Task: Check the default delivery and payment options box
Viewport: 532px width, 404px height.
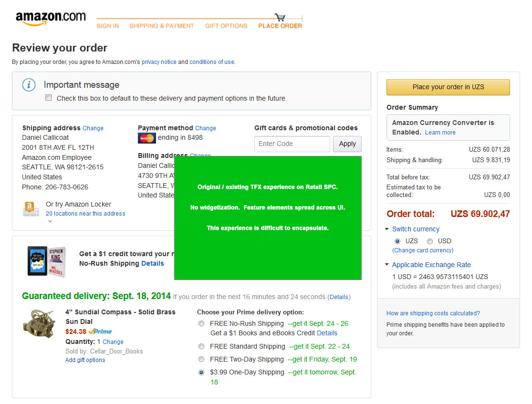Action: click(49, 98)
